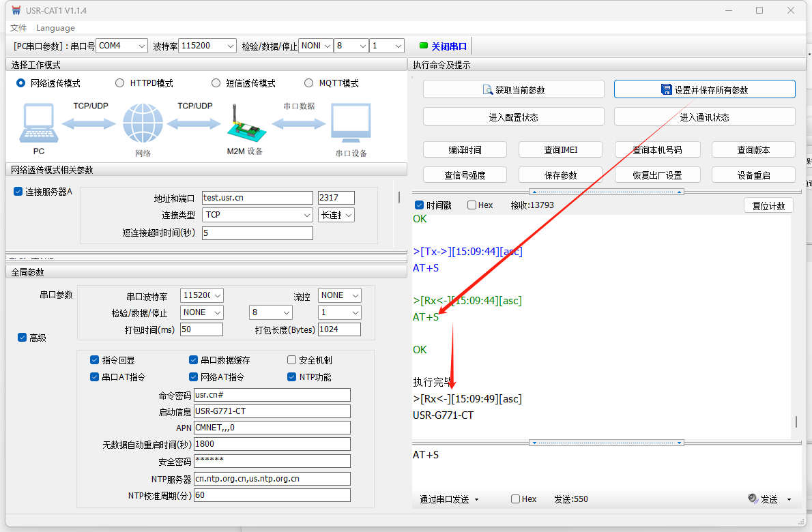
Task: Click the device restart button
Action: click(x=753, y=175)
